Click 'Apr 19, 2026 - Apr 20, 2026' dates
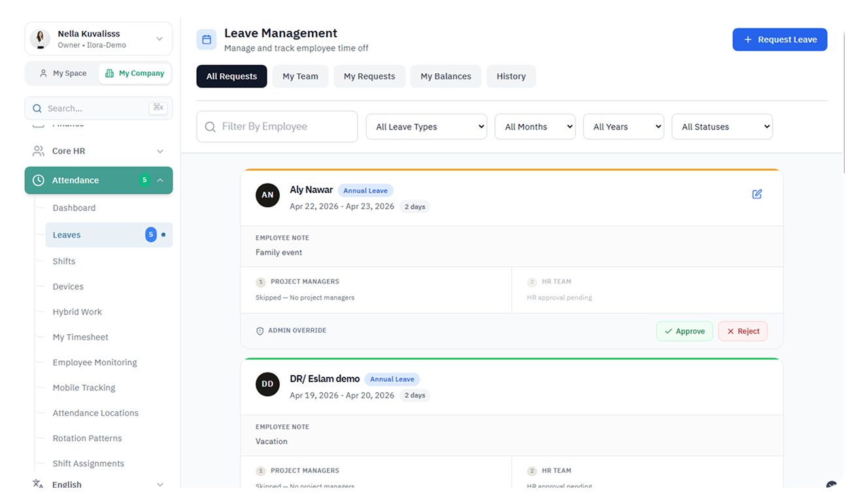The image size is (863, 504). pyautogui.click(x=342, y=395)
